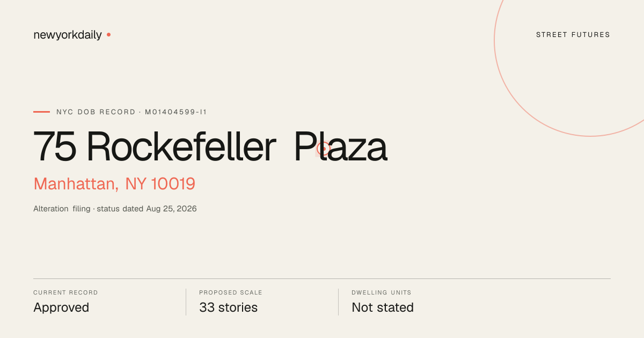Click the Not stated value
This screenshot has height=338, width=644.
tap(383, 307)
